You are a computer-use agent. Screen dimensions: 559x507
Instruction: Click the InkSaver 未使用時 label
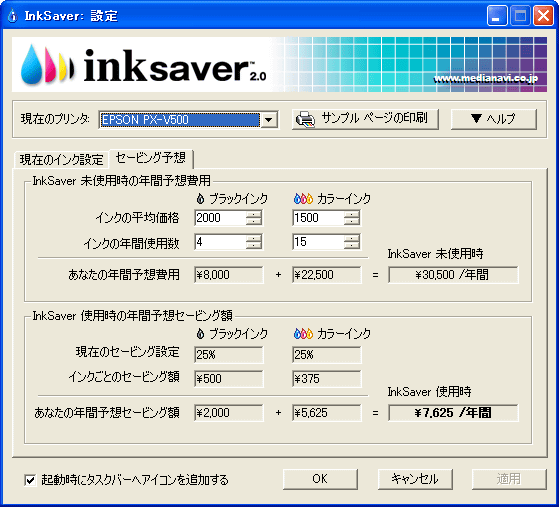click(435, 254)
